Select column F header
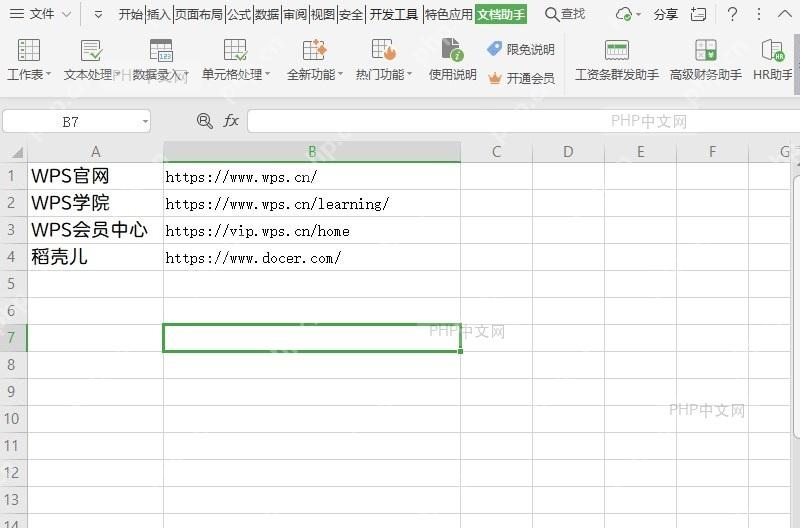The width and height of the screenshot is (800, 528). [712, 152]
